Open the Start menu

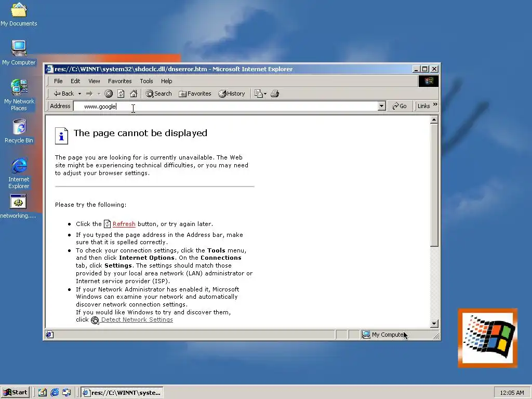pos(15,393)
